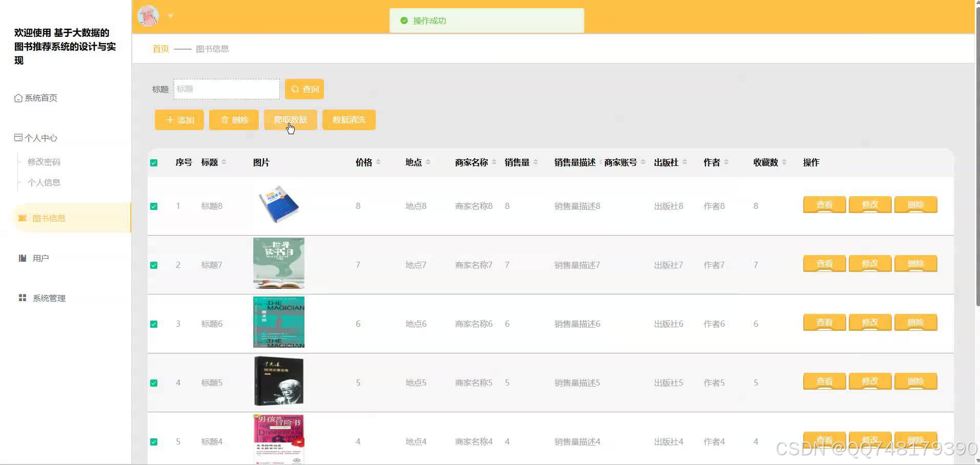Click the plus icon on 添加 button

[x=170, y=120]
